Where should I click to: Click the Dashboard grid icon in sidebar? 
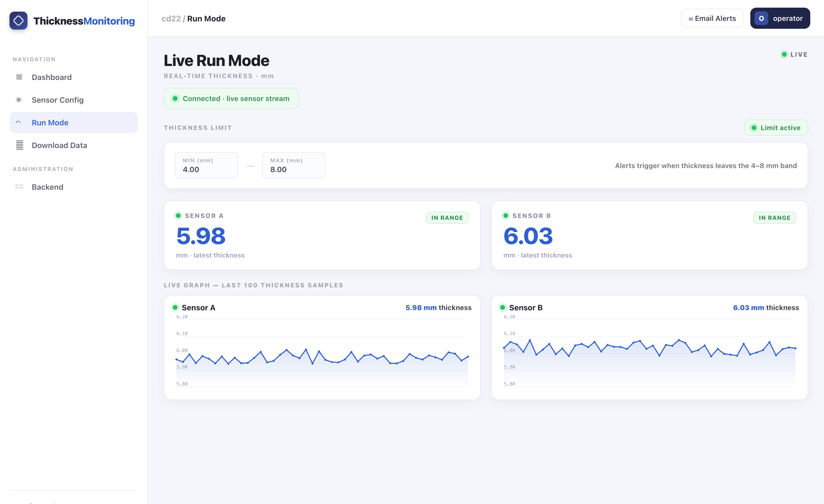[x=19, y=77]
